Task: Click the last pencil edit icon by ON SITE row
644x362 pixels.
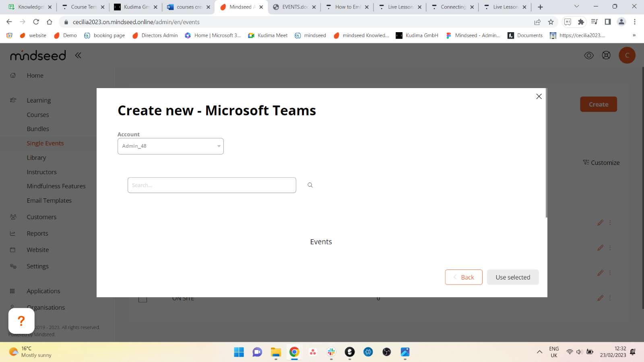Action: pos(601,298)
